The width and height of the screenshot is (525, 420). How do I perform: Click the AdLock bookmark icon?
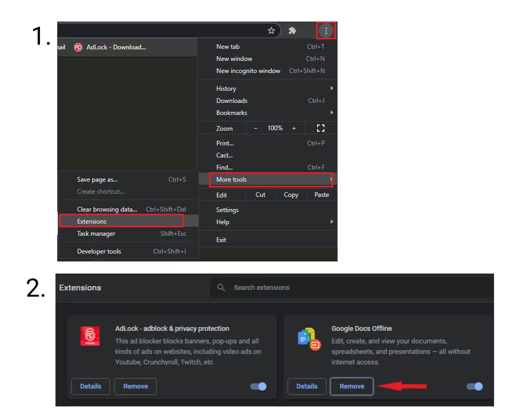[78, 47]
